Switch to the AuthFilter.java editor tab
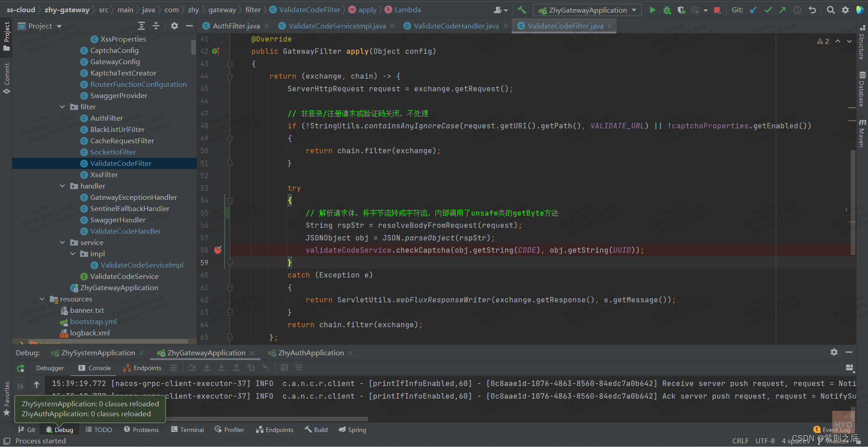868x447 pixels. (236, 26)
